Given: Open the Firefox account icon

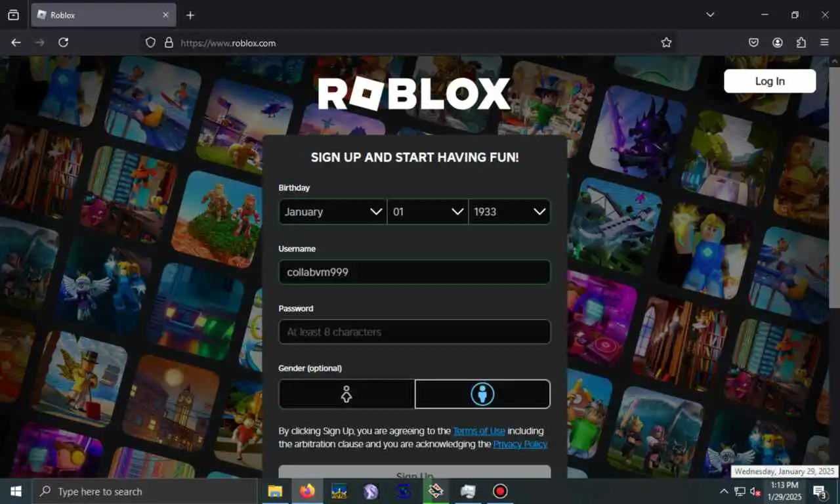Looking at the screenshot, I should tap(778, 43).
